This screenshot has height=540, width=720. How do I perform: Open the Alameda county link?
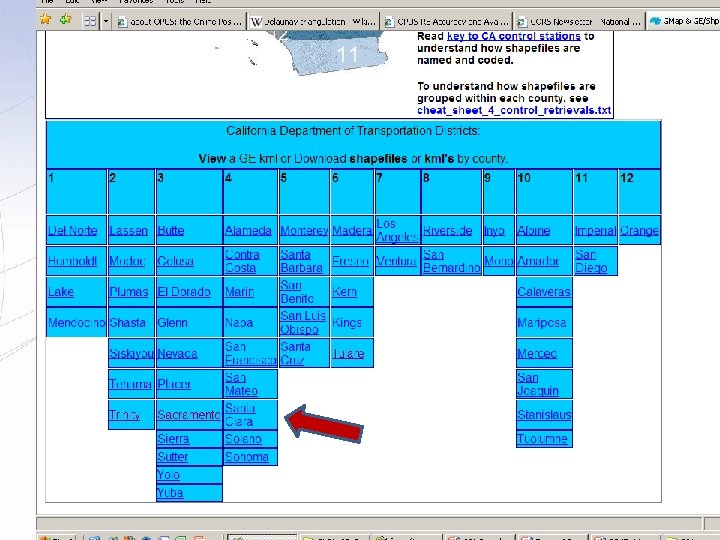pos(248,231)
